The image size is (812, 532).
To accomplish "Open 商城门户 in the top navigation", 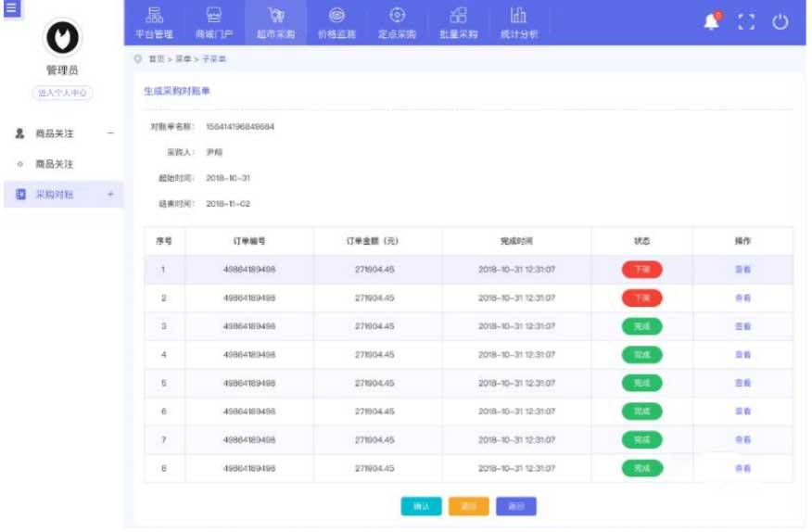I will point(215,22).
